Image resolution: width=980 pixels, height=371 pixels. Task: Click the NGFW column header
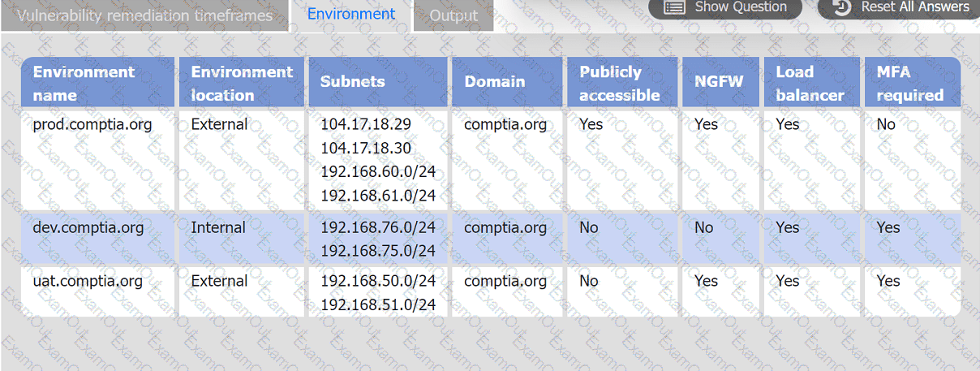click(719, 81)
